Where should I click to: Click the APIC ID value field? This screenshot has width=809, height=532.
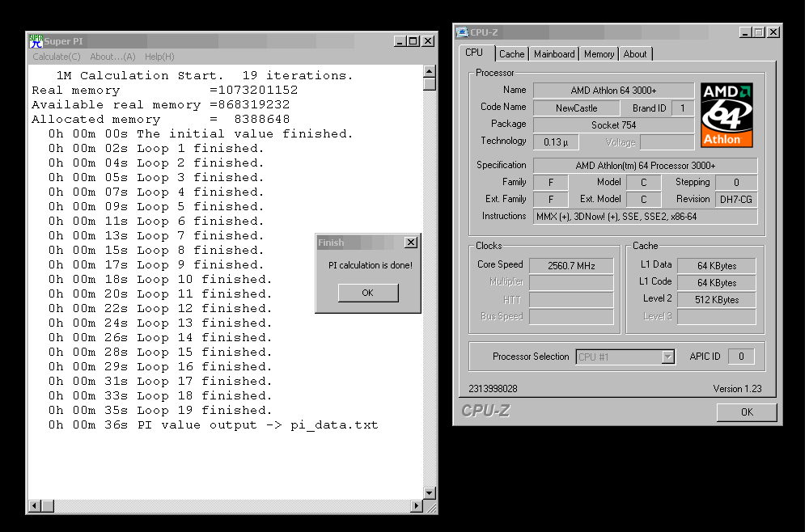point(741,357)
